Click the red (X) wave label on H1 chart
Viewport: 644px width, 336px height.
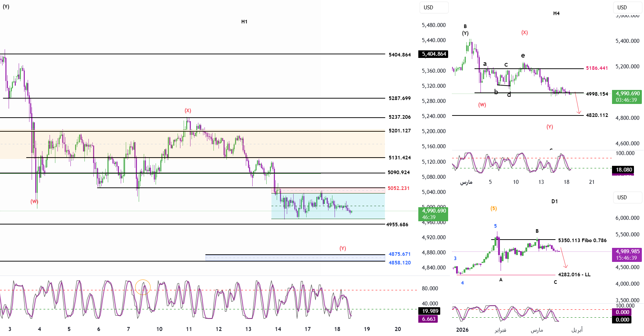pyautogui.click(x=188, y=110)
